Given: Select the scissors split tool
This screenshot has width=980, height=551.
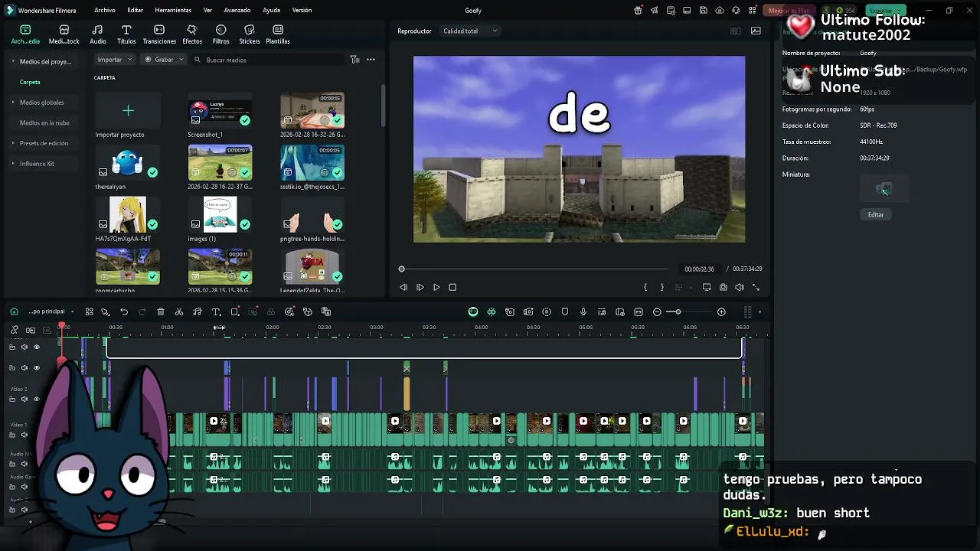Looking at the screenshot, I should [179, 311].
